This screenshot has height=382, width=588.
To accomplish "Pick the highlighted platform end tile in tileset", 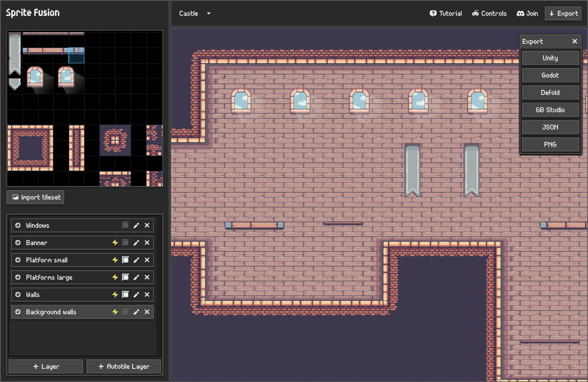I will [x=76, y=55].
